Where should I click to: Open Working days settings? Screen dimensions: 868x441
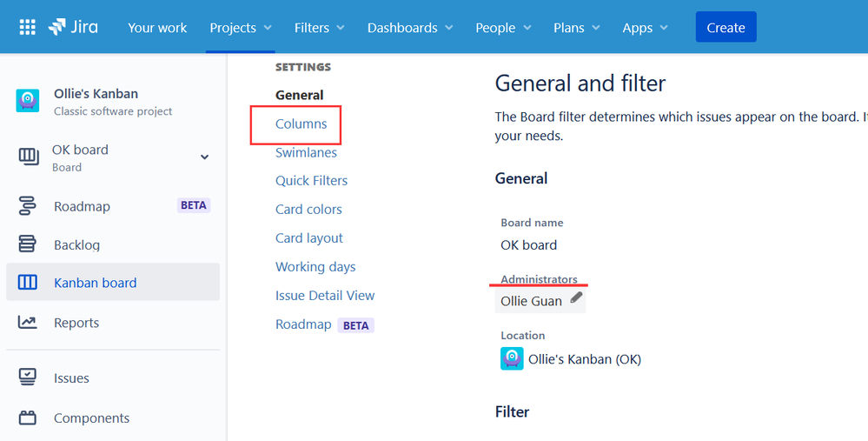(x=315, y=267)
